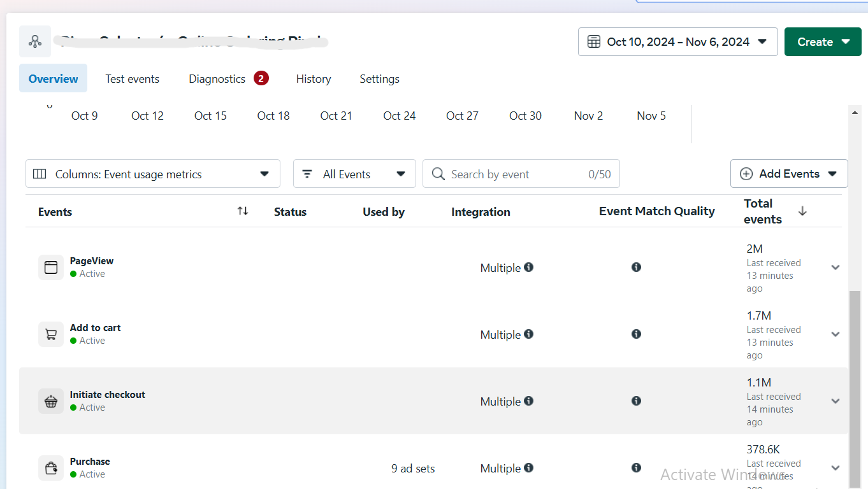Open the date range picker dropdown
Image resolution: width=868 pixels, height=489 pixels.
click(x=677, y=42)
